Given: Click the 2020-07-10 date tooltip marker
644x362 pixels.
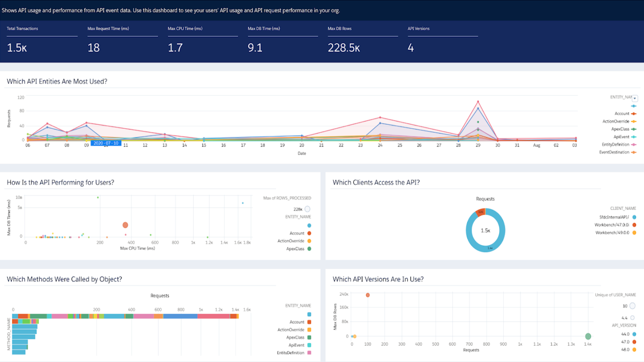Looking at the screenshot, I should (x=106, y=143).
